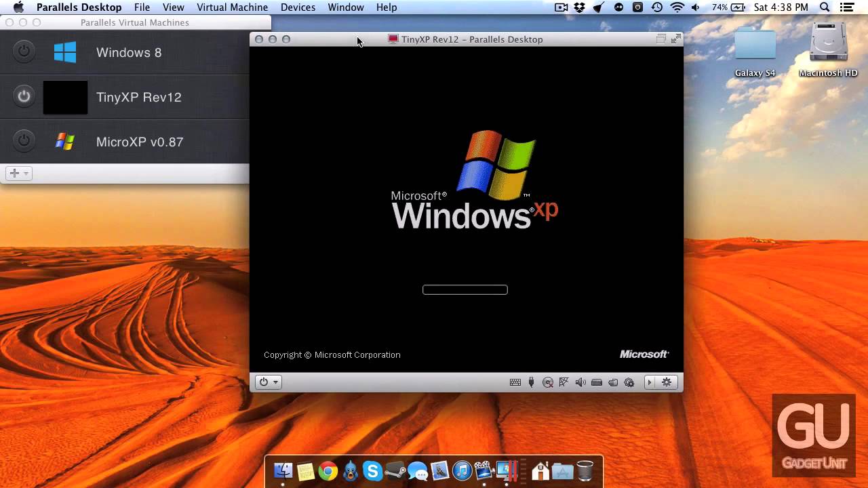Open iMovie-style film camera icon in Dock

pyautogui.click(x=484, y=470)
